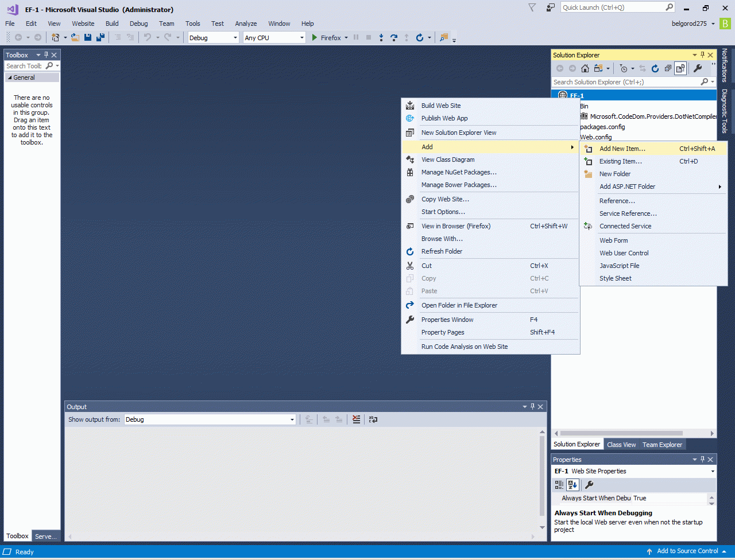The width and height of the screenshot is (735, 560).
Task: Open the notifications flag icon
Action: point(532,7)
